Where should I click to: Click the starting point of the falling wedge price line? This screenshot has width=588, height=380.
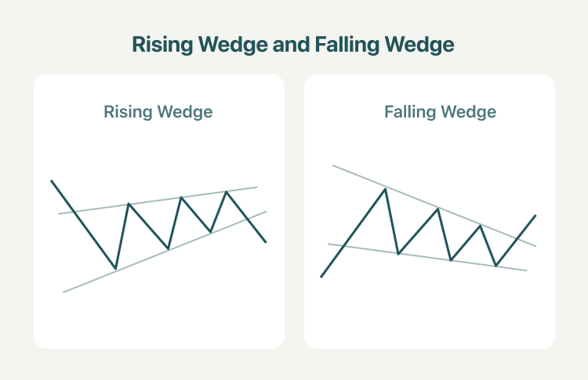click(321, 277)
